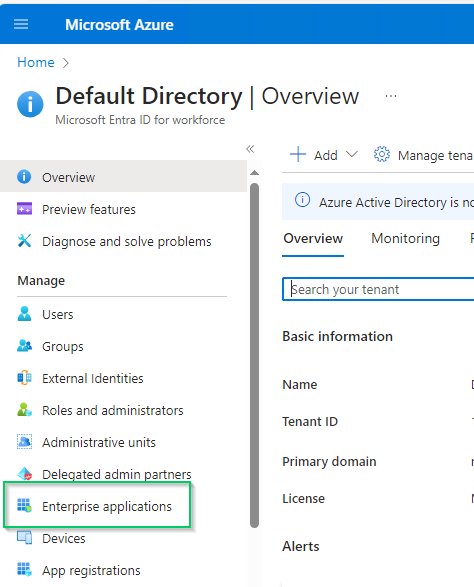Click the Preview features icon
Image resolution: width=474 pixels, height=587 pixels.
pos(25,209)
